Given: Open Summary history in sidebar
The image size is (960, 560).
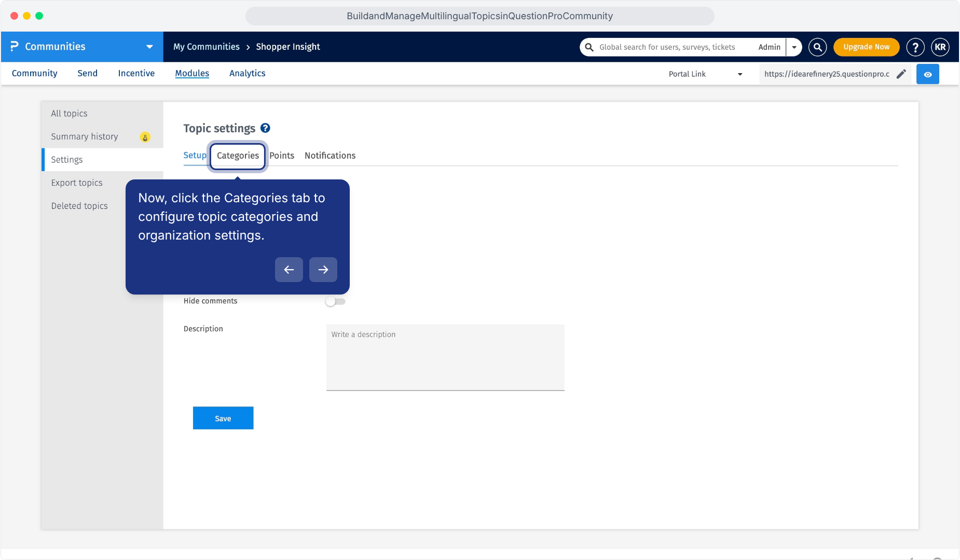Looking at the screenshot, I should click(x=85, y=137).
